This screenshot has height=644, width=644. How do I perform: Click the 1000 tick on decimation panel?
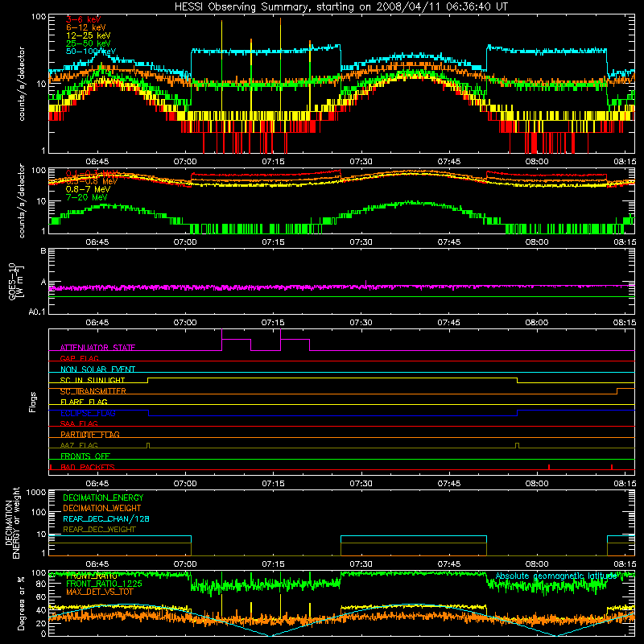click(x=36, y=492)
